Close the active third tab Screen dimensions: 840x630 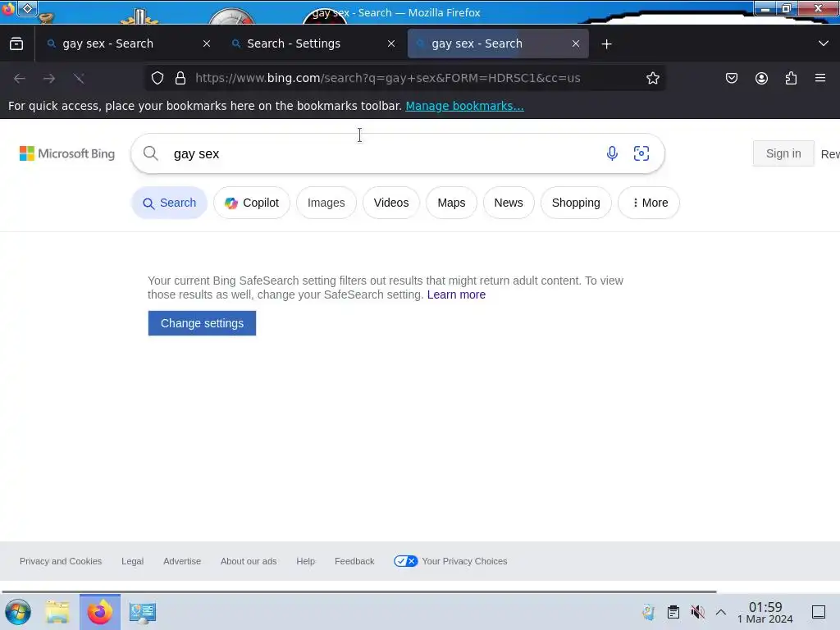click(x=576, y=44)
